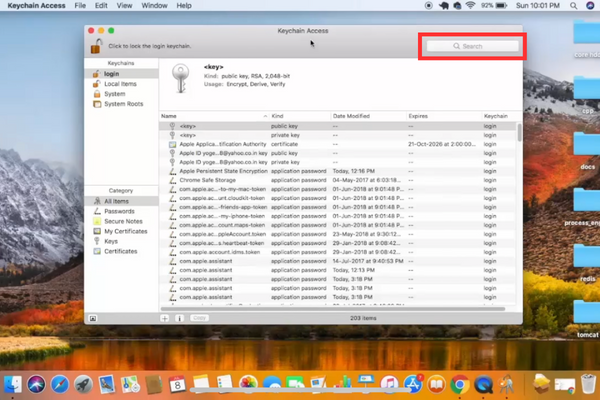Screen dimensions: 600x400
Task: Click into the Search field
Action: coord(473,46)
